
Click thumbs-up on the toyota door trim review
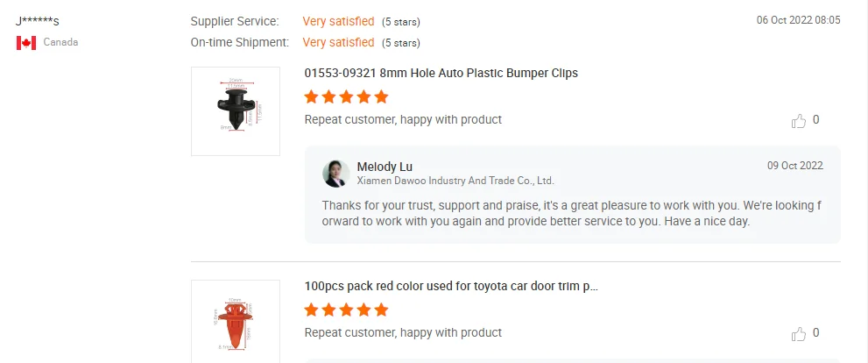point(799,334)
